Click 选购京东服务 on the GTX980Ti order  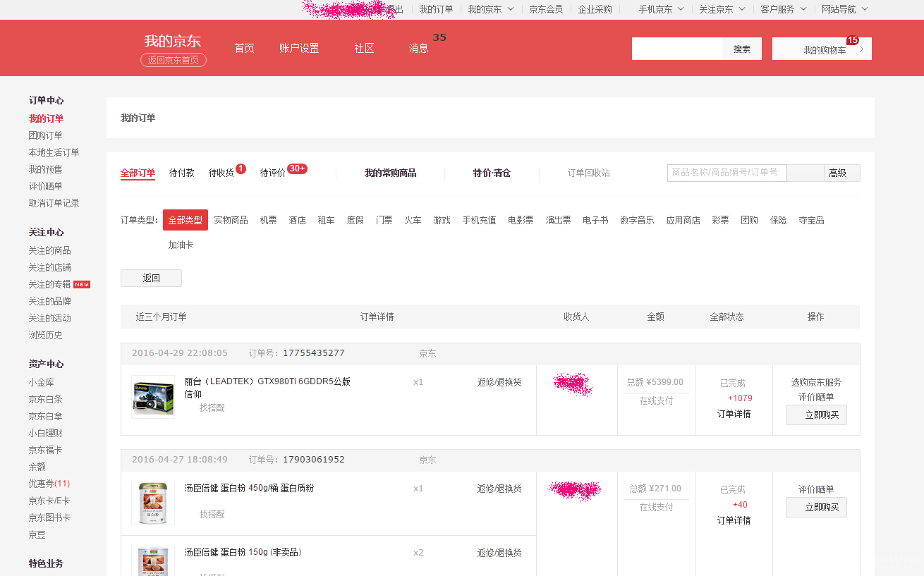[x=816, y=382]
